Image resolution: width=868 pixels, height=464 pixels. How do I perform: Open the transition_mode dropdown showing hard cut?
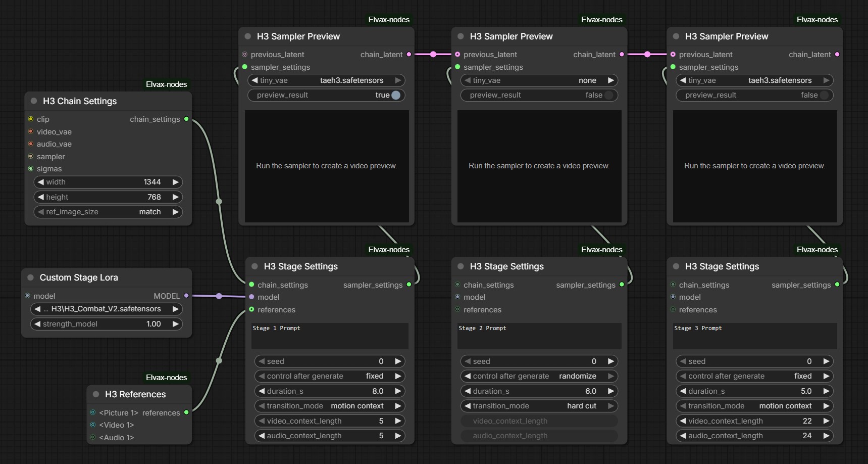[x=539, y=406]
